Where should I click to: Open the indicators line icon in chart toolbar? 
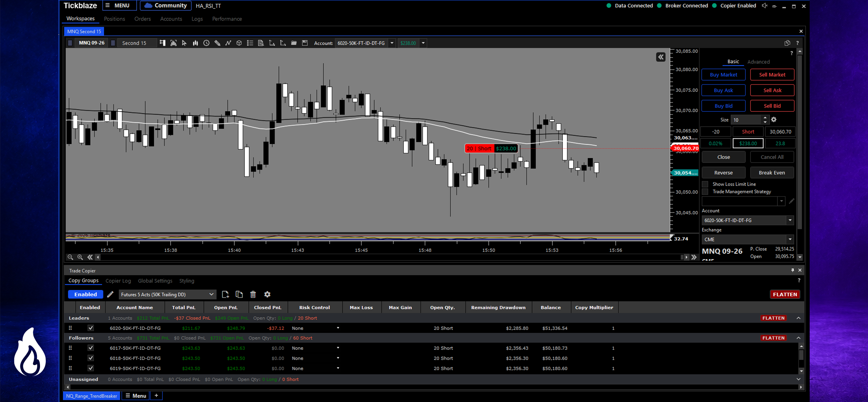(x=228, y=43)
